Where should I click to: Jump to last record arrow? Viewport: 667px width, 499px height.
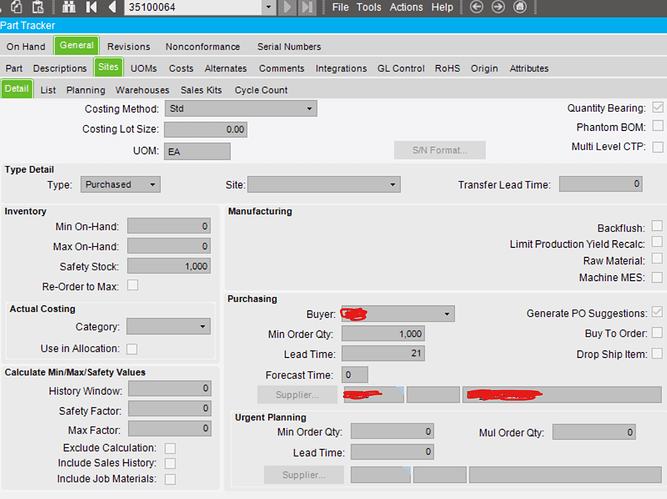click(307, 7)
